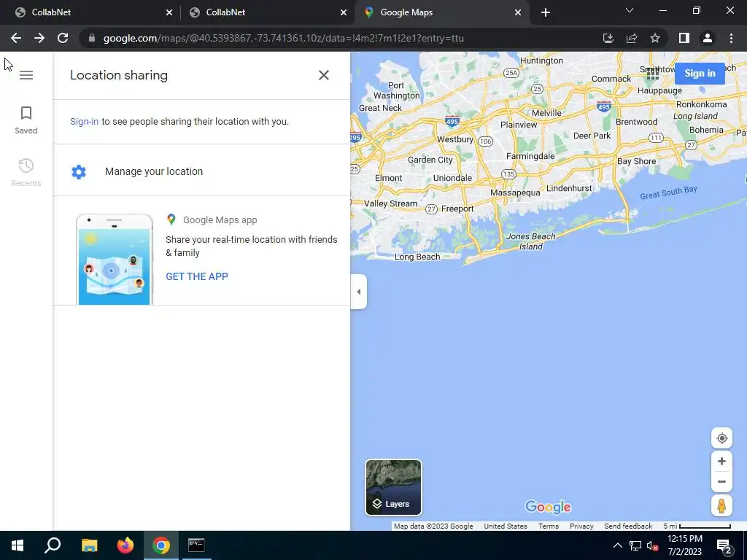747x560 pixels.
Task: Reload the current page
Action: pos(63,38)
